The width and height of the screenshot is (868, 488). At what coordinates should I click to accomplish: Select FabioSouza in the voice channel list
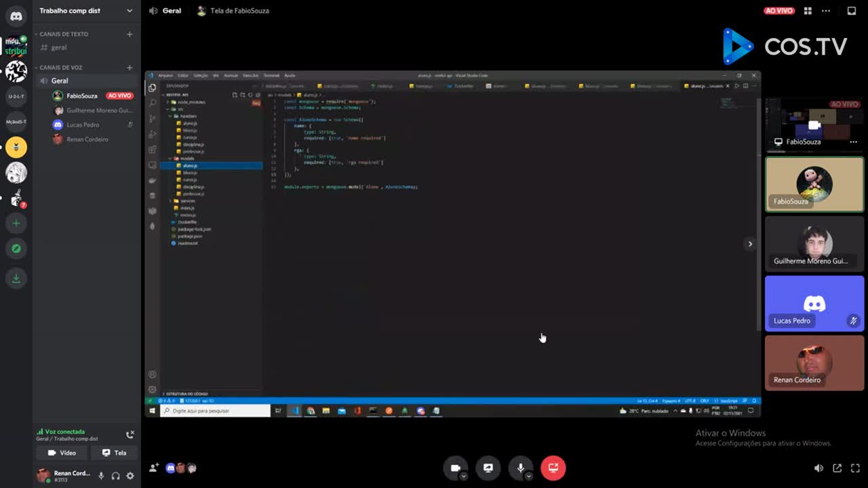pos(82,96)
